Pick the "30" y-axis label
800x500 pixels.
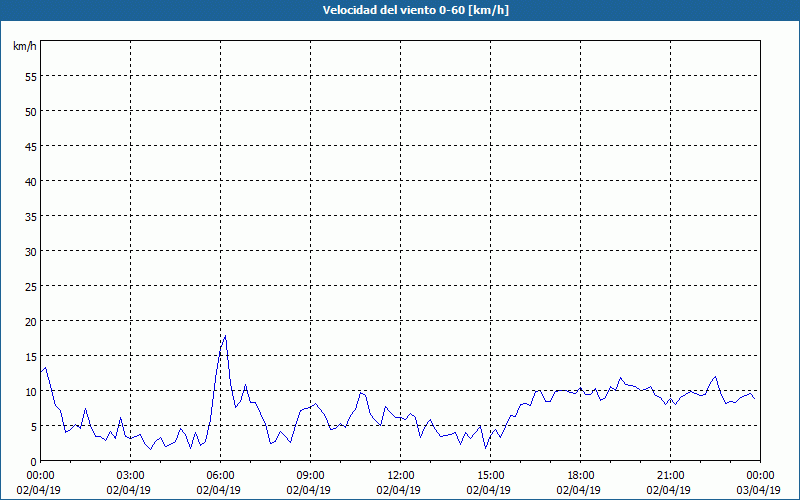tap(31, 251)
